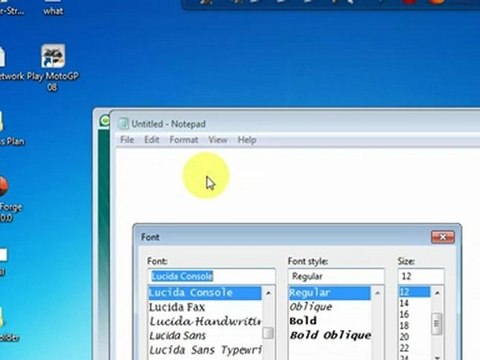Select Lucida Sans Typewriter font
This screenshot has width=480, height=360.
coord(205,350)
